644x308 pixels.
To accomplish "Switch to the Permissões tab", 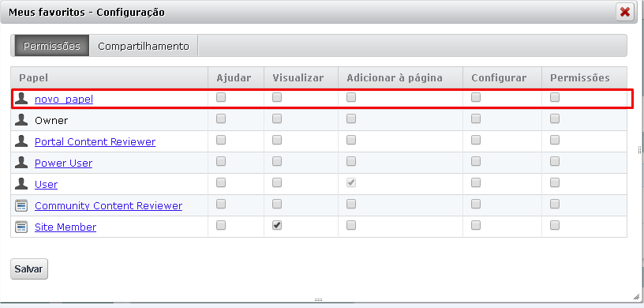I will tap(52, 46).
